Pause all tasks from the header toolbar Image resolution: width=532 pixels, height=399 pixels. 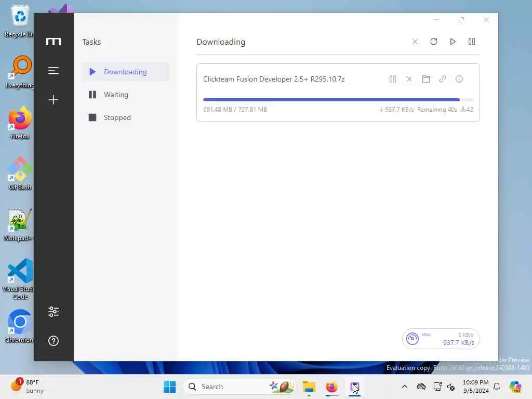(472, 42)
